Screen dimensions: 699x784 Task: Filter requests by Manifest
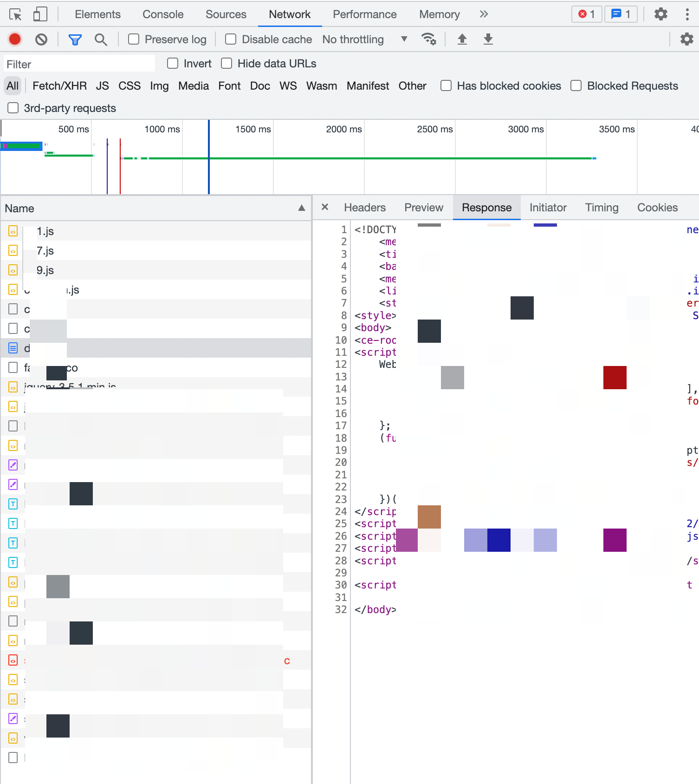pyautogui.click(x=368, y=86)
